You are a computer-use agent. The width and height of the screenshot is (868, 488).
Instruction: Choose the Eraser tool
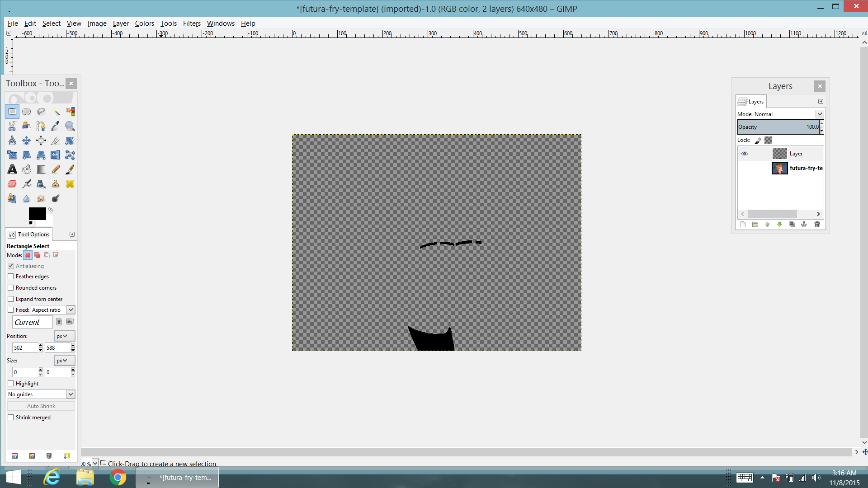tap(12, 184)
